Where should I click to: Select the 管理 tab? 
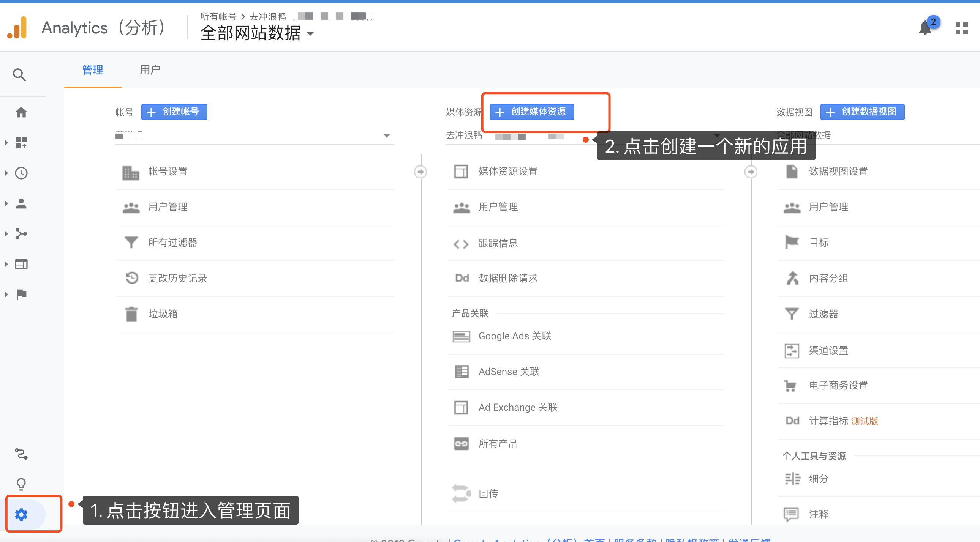[x=92, y=70]
